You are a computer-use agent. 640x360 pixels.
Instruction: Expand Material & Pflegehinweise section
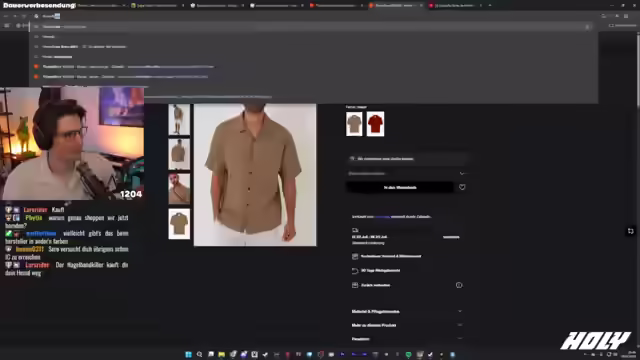point(407,311)
